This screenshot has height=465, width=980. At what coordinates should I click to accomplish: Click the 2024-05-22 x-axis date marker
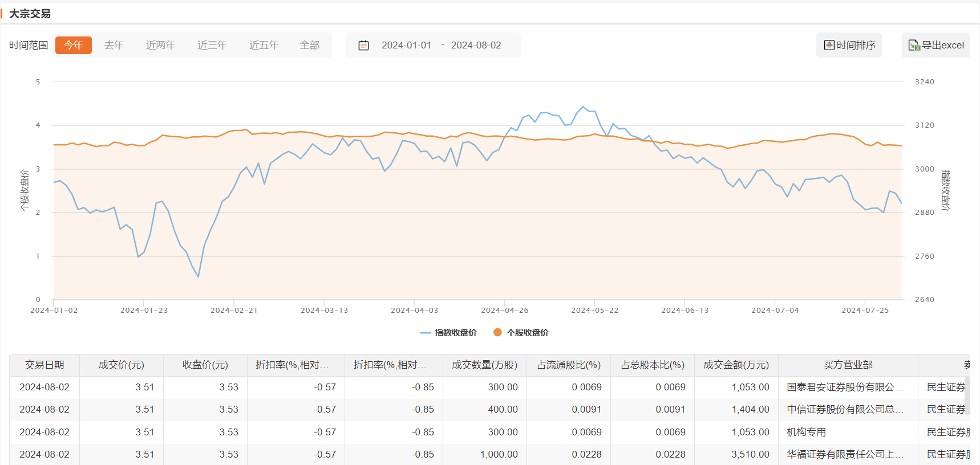tap(594, 310)
